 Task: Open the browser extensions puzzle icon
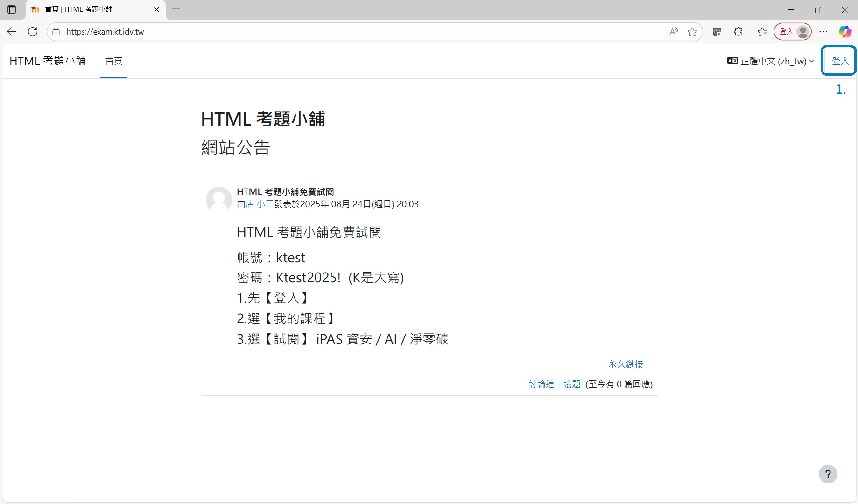coord(738,32)
